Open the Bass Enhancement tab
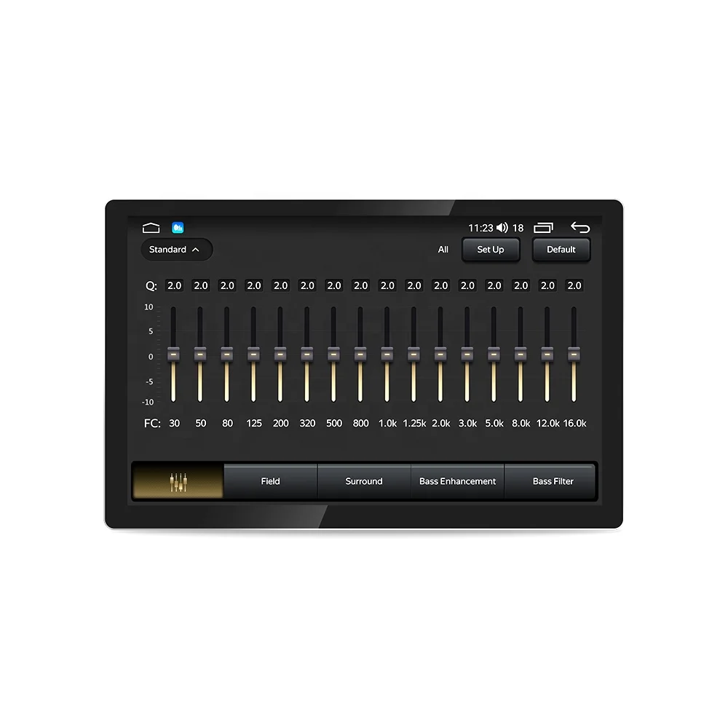 [x=457, y=481]
